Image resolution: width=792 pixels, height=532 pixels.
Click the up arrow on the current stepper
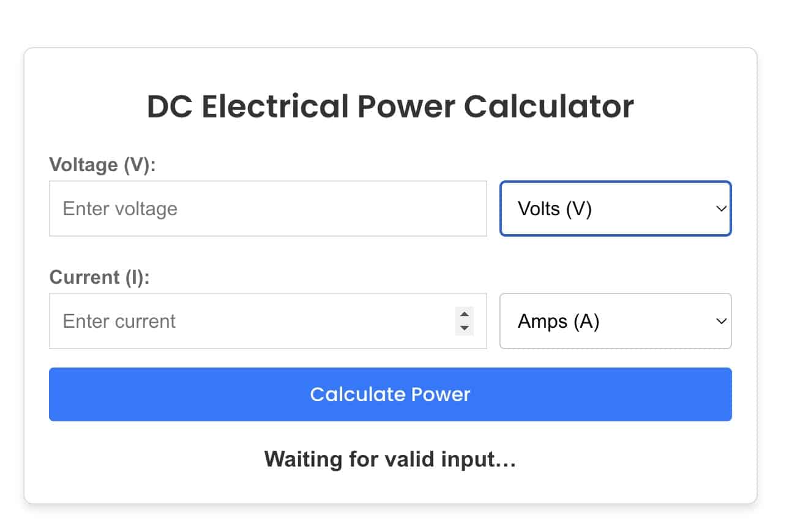coord(465,315)
